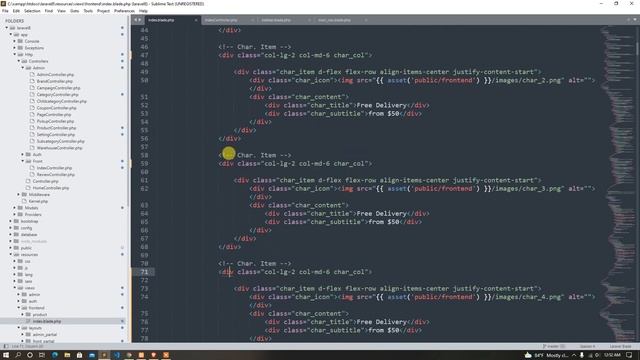Close the index.blade.php tab
Image resolution: width=640 pixels, height=360 pixels.
click(196, 20)
